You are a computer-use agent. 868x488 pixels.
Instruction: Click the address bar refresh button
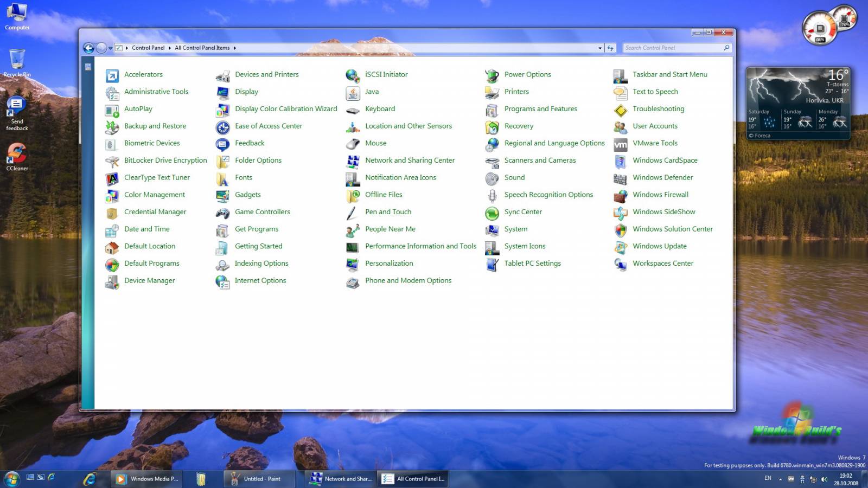tap(610, 48)
